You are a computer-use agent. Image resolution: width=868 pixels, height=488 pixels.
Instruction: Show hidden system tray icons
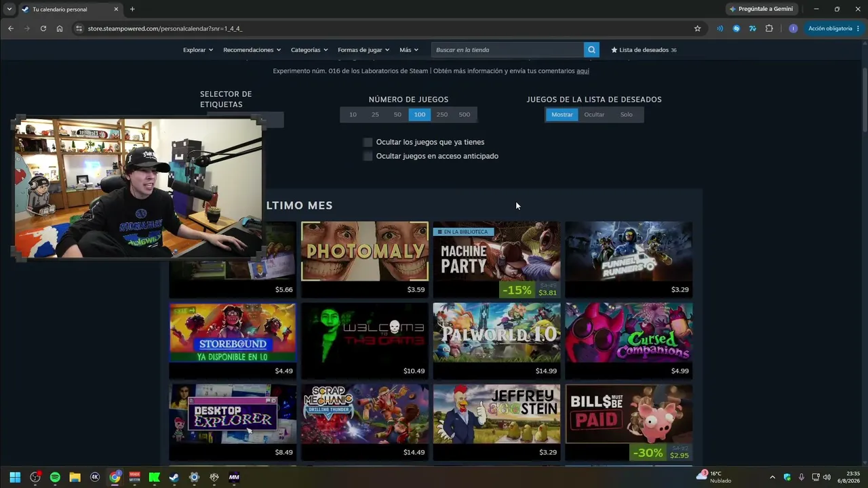(772, 477)
